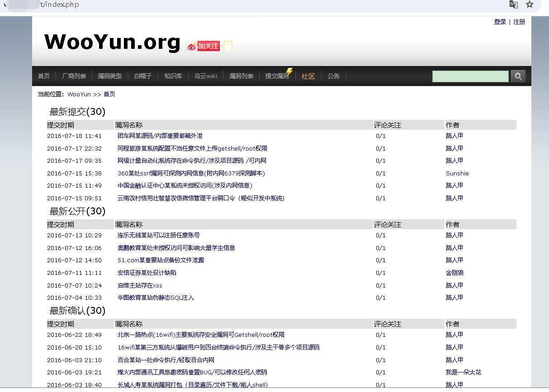Viewport: 549px width, 392px height.
Task: Open 16wifi某第三方系统 report
Action: point(218,348)
